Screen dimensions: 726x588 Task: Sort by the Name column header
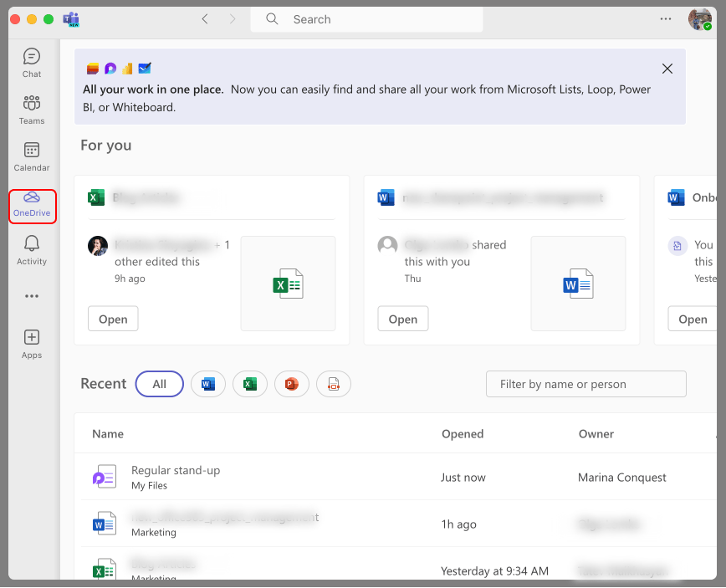[108, 434]
